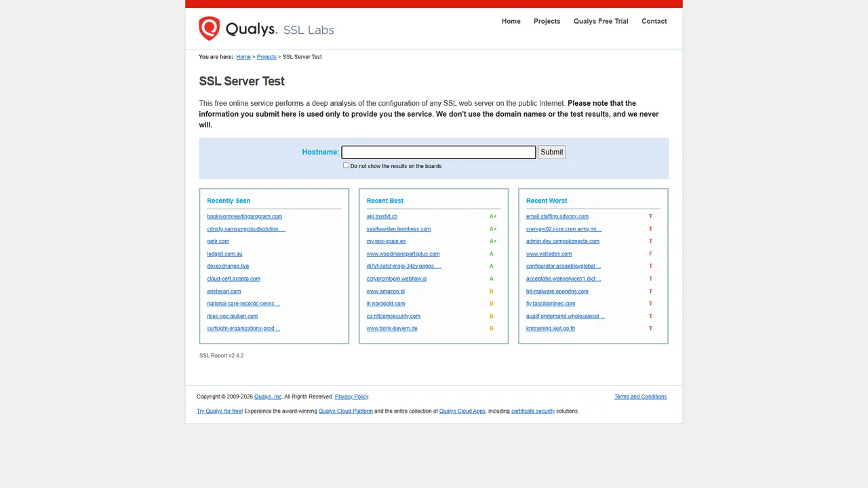
Task: Open jtsec-soc.aiuken.com link
Action: pos(232,317)
